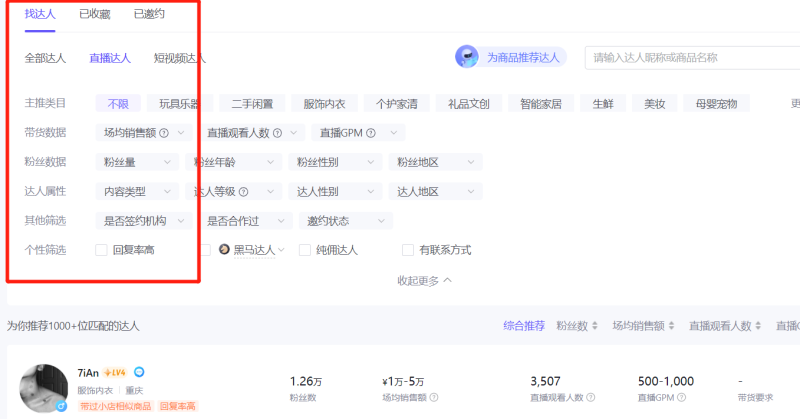Open 直播GPM filter dropdown
This screenshot has height=419, width=800.
click(x=358, y=133)
